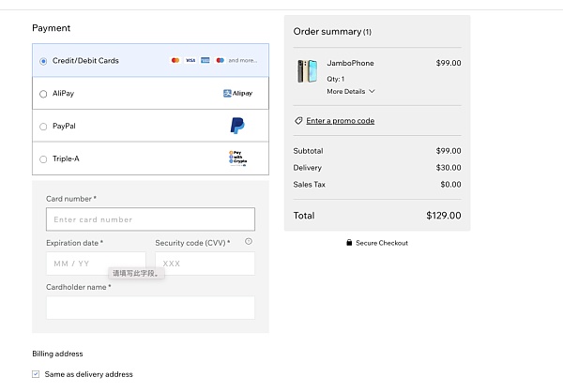Click the Mastercard logo icon
This screenshot has height=392, width=563.
[x=175, y=60]
